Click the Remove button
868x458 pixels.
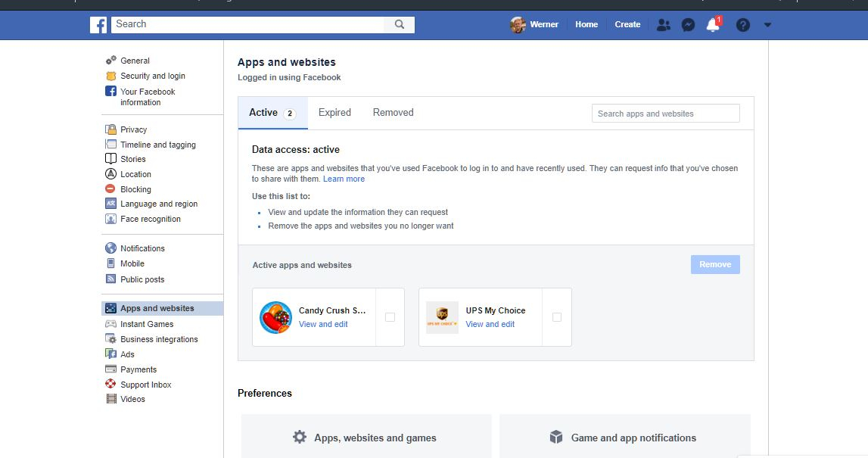(x=715, y=265)
